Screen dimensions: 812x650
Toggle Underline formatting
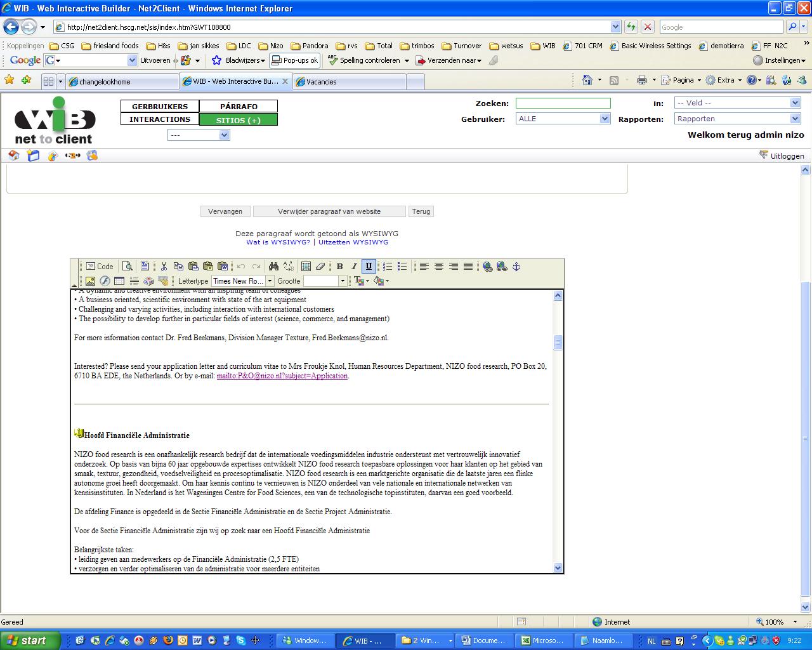pos(369,267)
